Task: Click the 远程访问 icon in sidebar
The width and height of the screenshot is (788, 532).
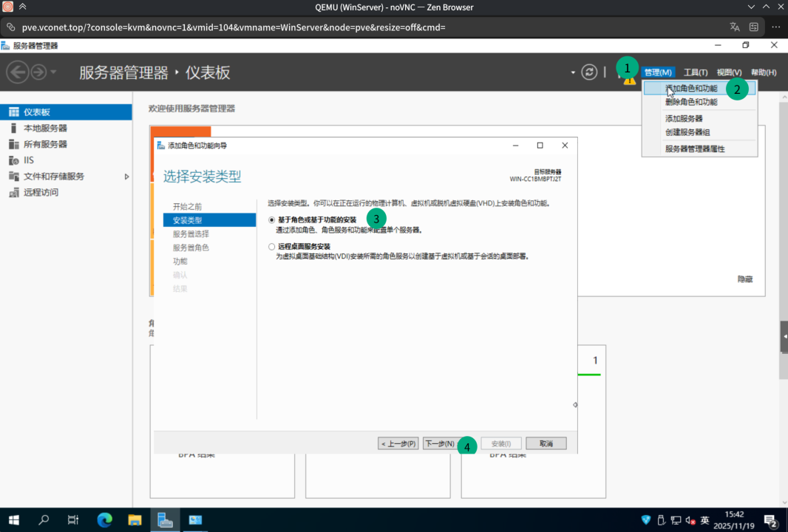Action: pos(13,192)
